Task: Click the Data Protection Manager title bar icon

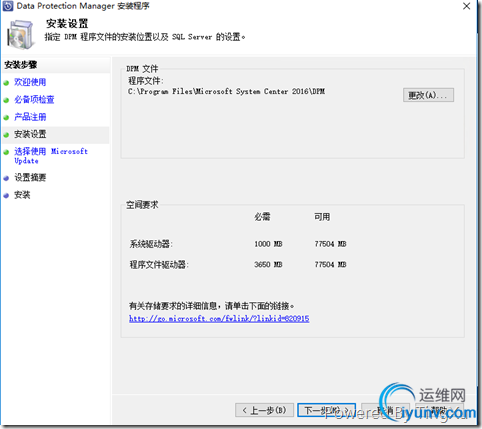Action: [x=8, y=6]
